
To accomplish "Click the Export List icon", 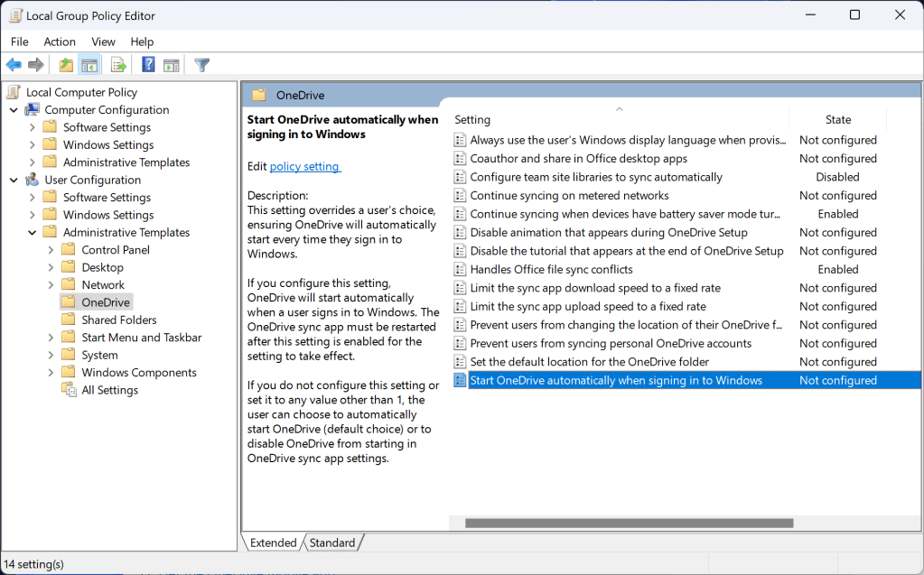I will click(118, 64).
